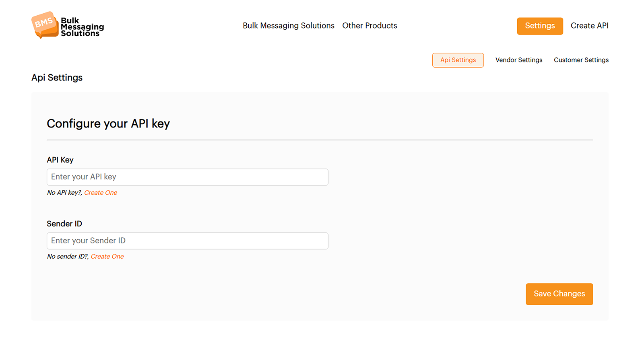Open the Customer Settings tab

pos(581,60)
